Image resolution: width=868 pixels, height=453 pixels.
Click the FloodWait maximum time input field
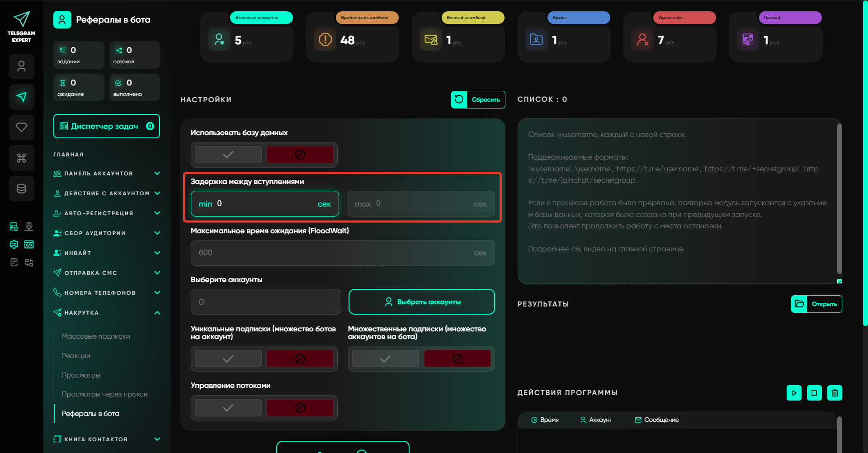[335, 253]
